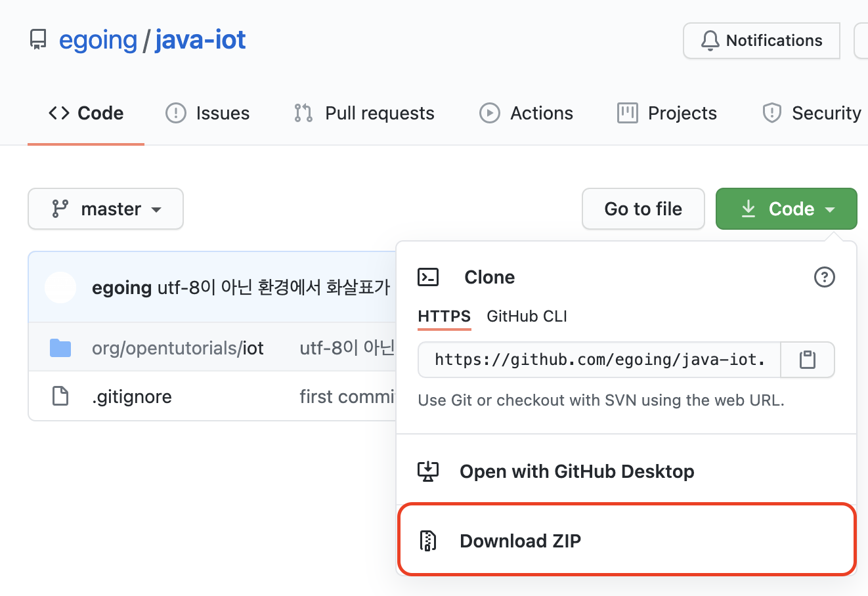Open the Actions tab
This screenshot has height=596, width=868.
(x=526, y=113)
